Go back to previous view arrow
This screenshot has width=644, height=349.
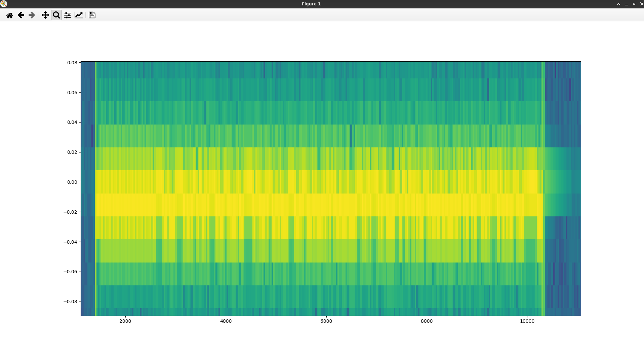[21, 15]
